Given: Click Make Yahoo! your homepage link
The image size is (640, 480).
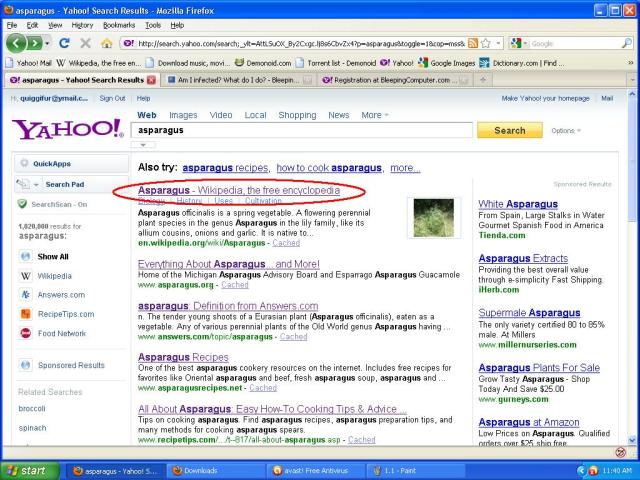Looking at the screenshot, I should point(545,98).
